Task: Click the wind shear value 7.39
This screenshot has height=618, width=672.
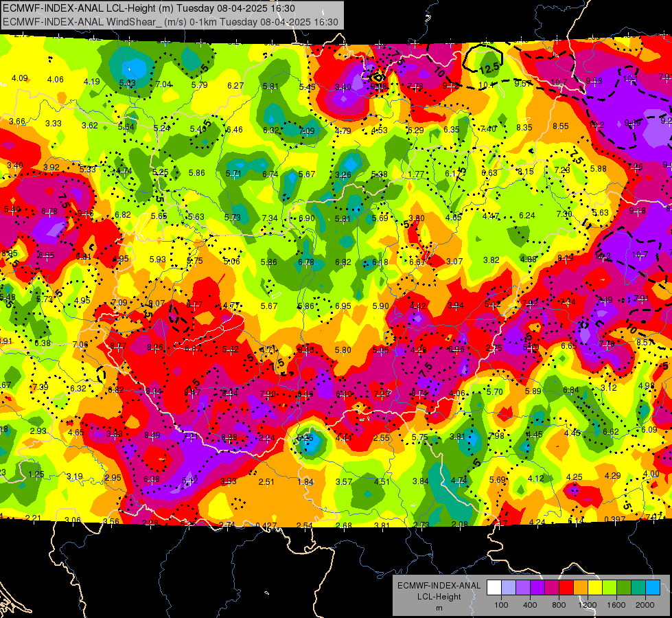Action: point(40,387)
